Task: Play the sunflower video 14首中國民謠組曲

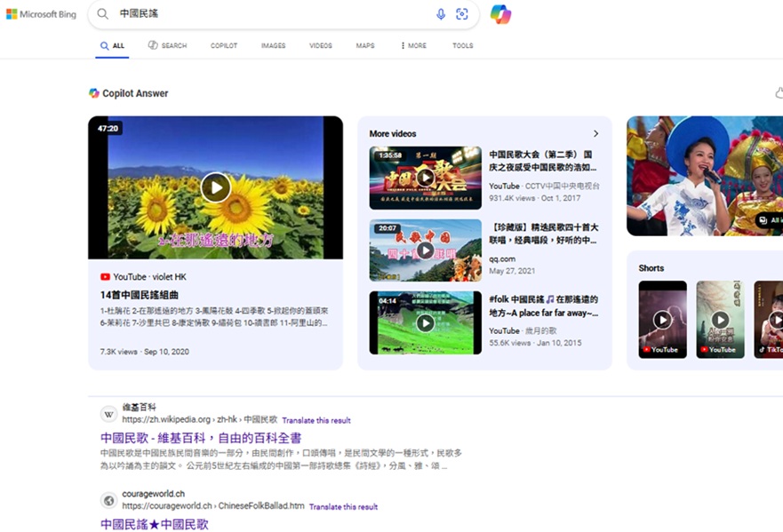Action: click(215, 187)
